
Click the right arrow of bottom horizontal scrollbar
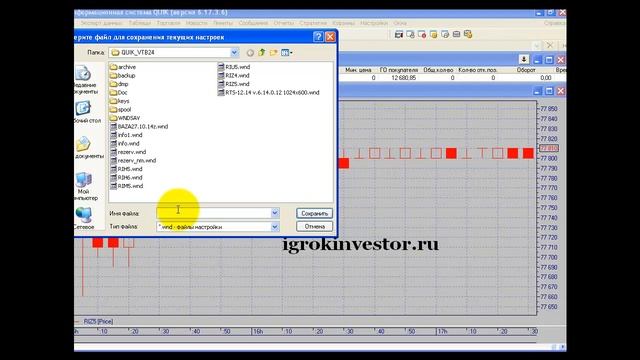(x=563, y=347)
